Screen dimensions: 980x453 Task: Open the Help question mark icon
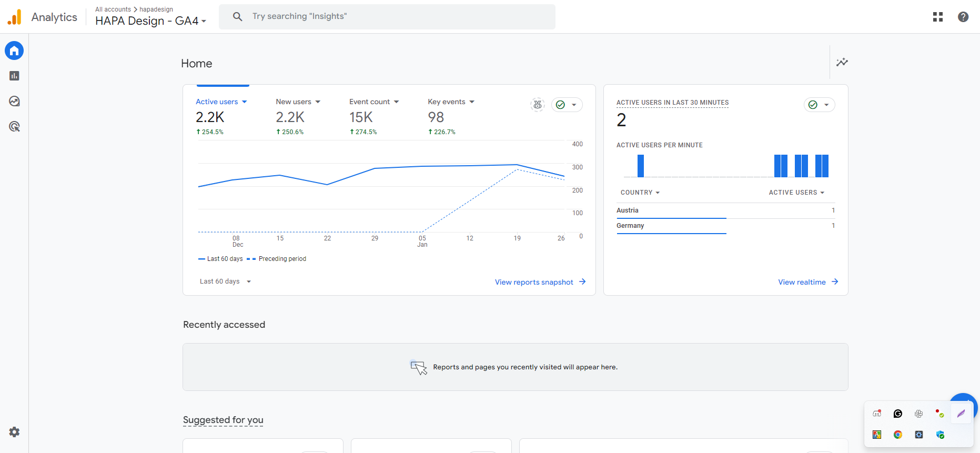pos(963,17)
